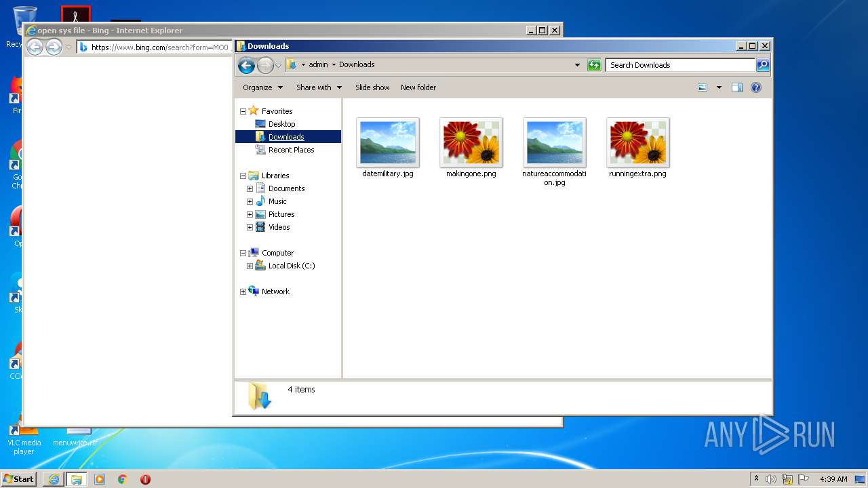Refresh the Downloads folder view
This screenshot has width=868, height=488.
pyautogui.click(x=594, y=65)
